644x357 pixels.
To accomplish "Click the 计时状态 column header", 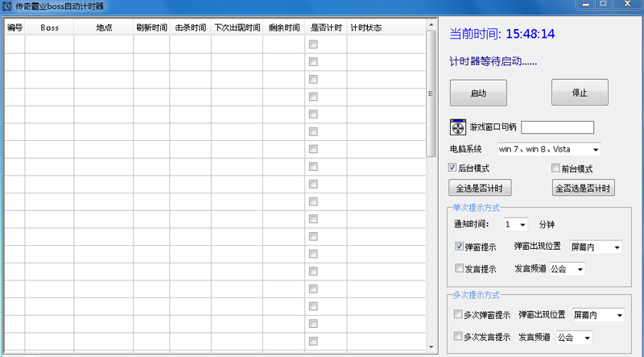I will tap(386, 27).
